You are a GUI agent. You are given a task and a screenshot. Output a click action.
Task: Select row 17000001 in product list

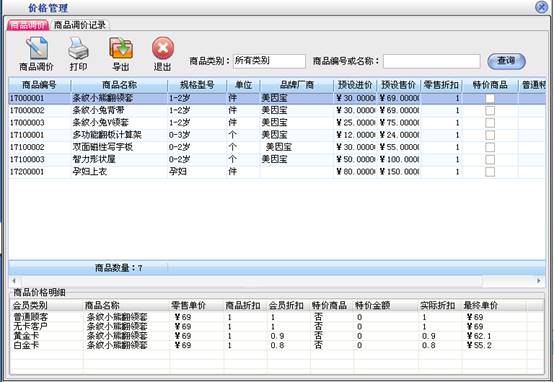(x=277, y=98)
